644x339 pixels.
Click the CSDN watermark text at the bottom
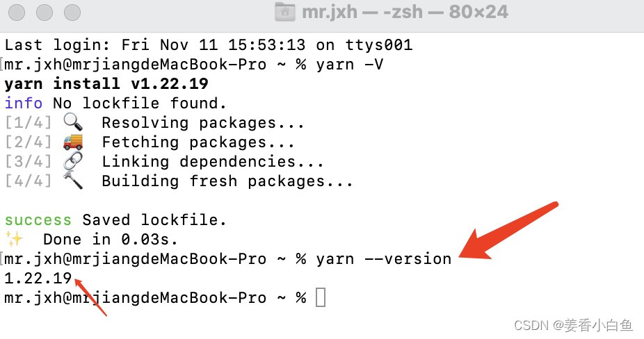[x=573, y=325]
